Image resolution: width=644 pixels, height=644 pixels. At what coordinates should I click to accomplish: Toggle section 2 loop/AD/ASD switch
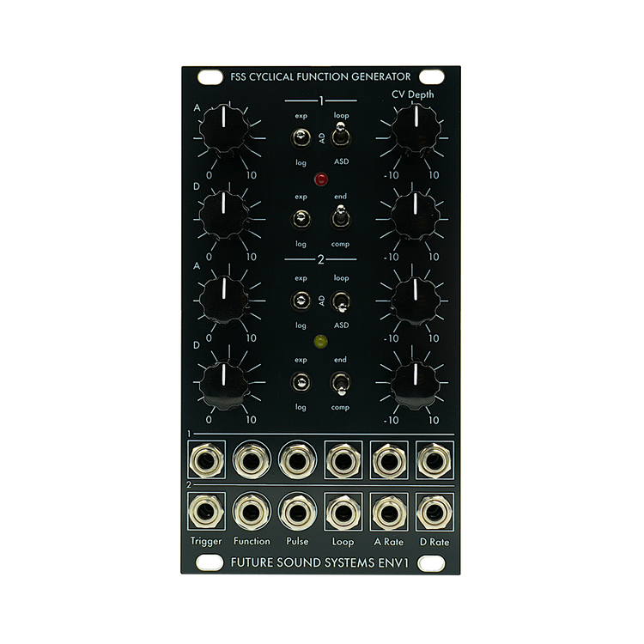click(x=341, y=302)
